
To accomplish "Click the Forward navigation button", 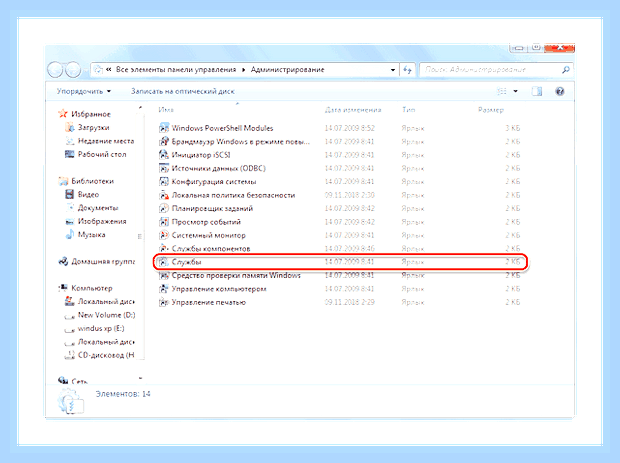I will 73,70.
